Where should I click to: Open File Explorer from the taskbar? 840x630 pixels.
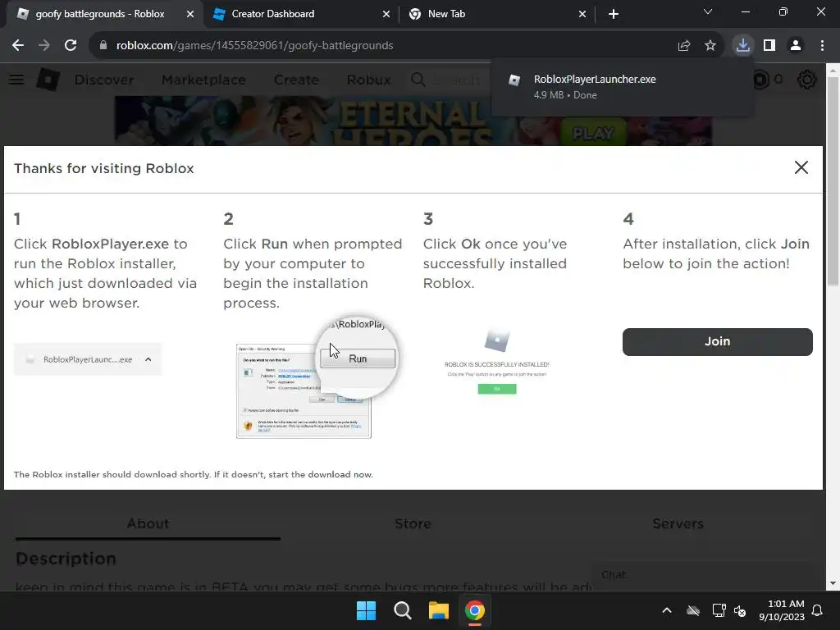[x=439, y=610]
